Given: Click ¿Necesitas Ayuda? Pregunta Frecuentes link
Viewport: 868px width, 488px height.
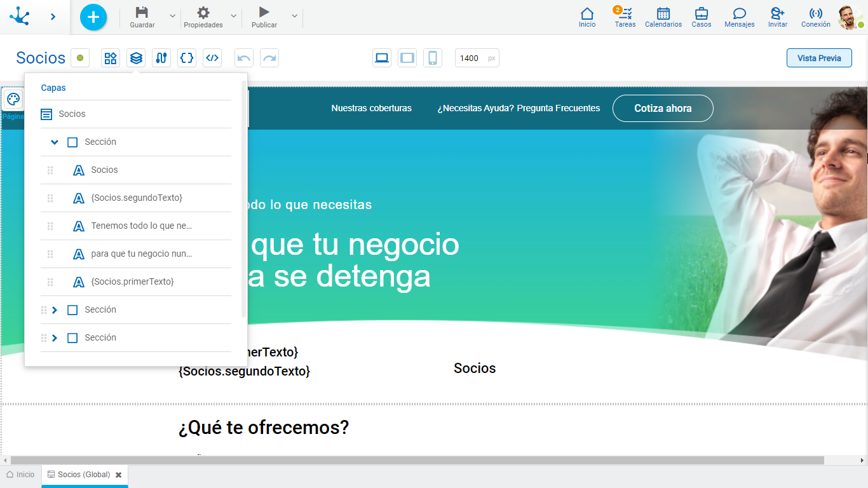Looking at the screenshot, I should [x=519, y=109].
